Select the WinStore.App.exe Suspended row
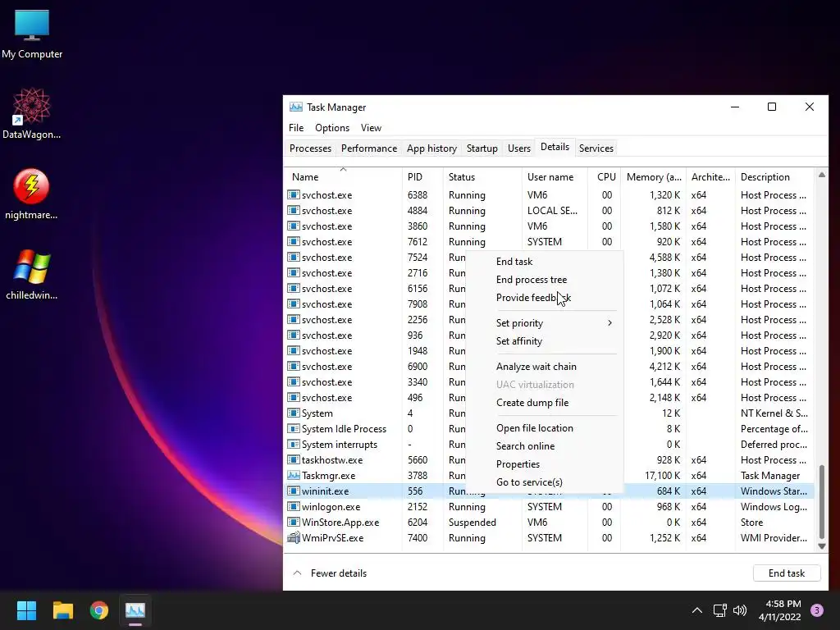 click(x=550, y=522)
